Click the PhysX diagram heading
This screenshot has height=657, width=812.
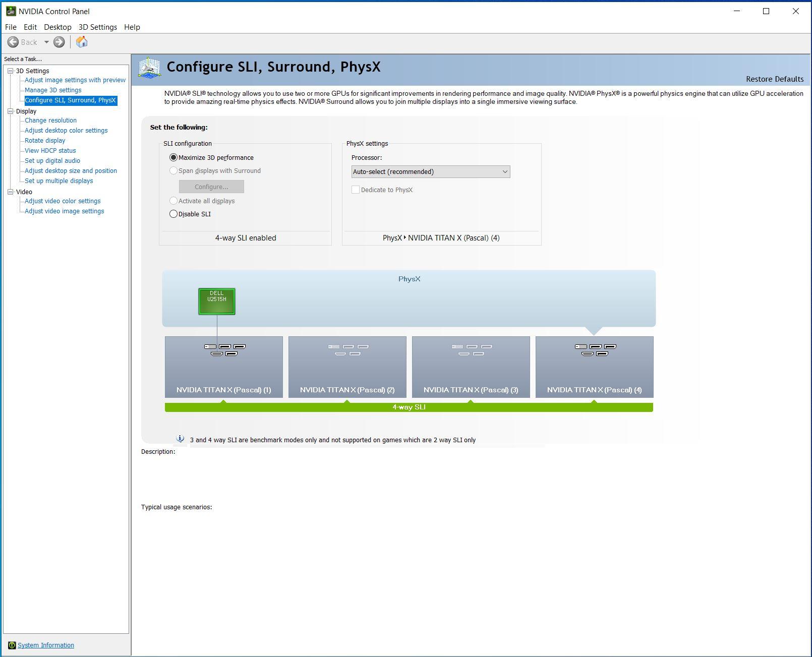409,279
